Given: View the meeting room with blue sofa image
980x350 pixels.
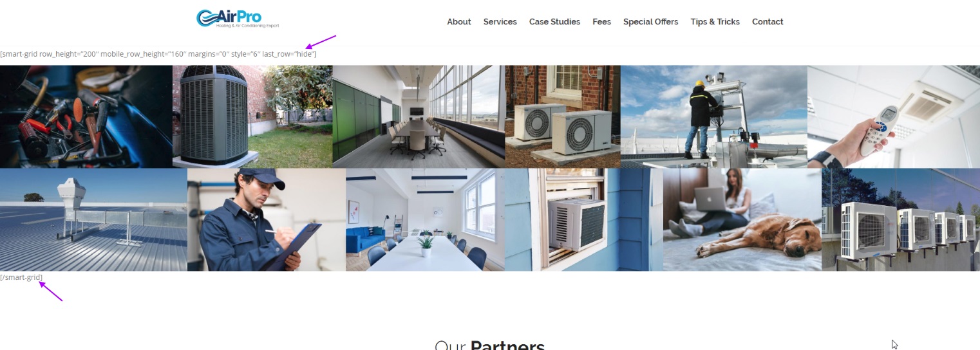Looking at the screenshot, I should (x=425, y=219).
